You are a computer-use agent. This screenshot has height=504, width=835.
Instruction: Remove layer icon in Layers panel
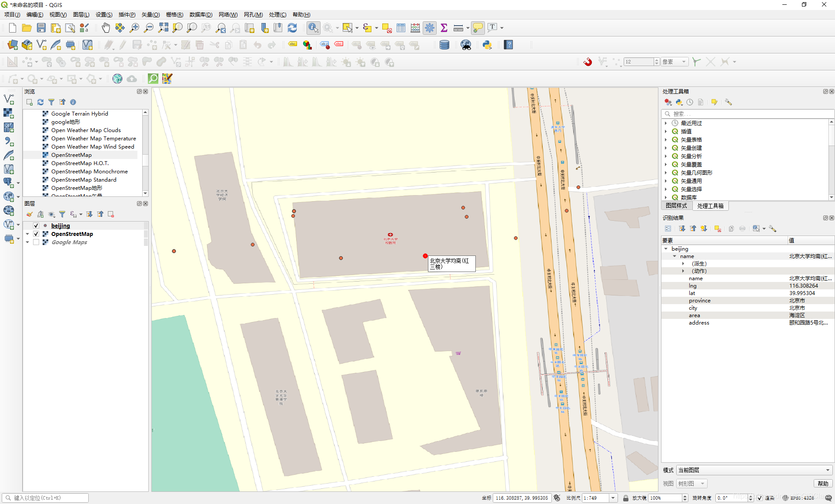(x=111, y=214)
